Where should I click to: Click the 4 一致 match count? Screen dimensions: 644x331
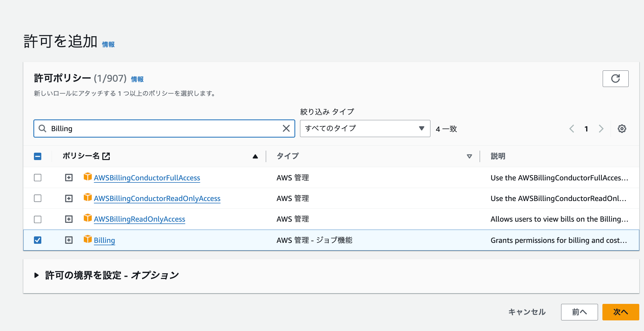(x=446, y=129)
